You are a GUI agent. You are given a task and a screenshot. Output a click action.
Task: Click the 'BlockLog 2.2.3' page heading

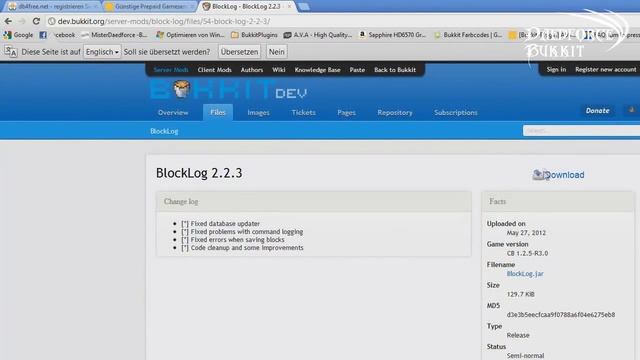pos(199,173)
